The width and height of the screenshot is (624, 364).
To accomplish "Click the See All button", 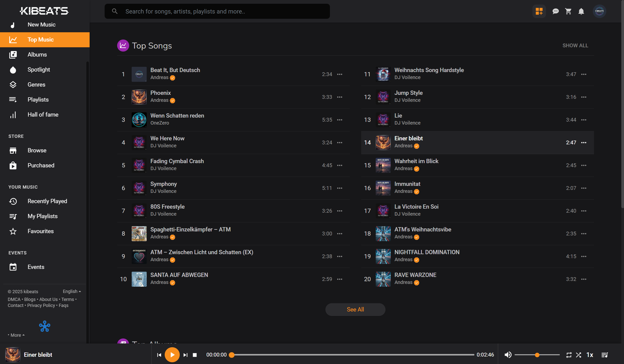I will point(355,309).
